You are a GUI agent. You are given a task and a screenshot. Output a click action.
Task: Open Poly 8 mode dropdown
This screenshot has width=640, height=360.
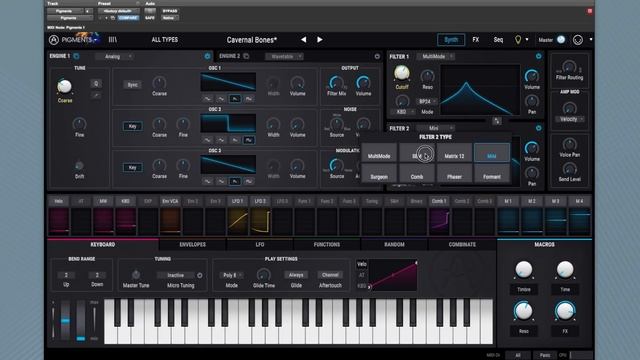231,275
